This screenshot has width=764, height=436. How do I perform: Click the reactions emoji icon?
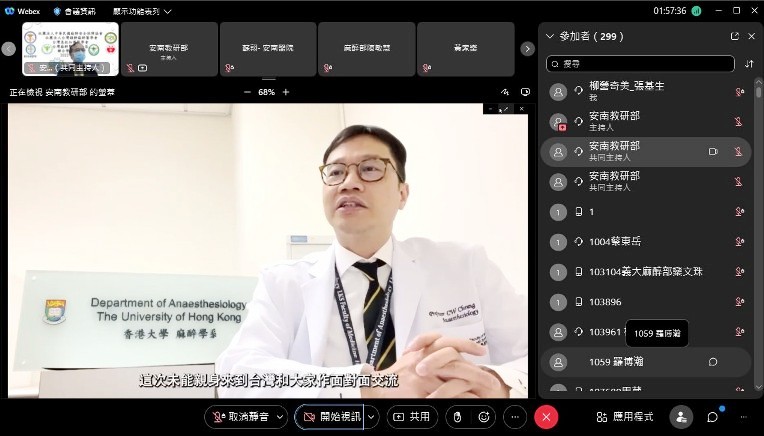click(x=485, y=417)
